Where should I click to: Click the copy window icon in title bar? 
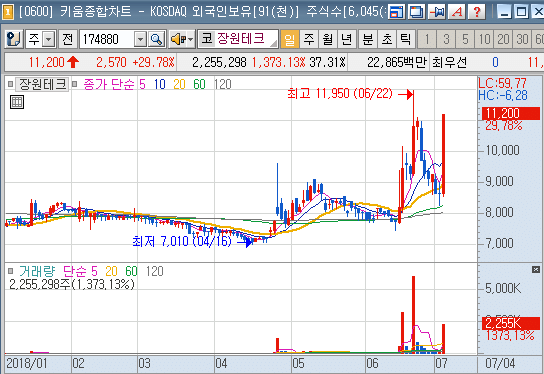click(x=416, y=12)
